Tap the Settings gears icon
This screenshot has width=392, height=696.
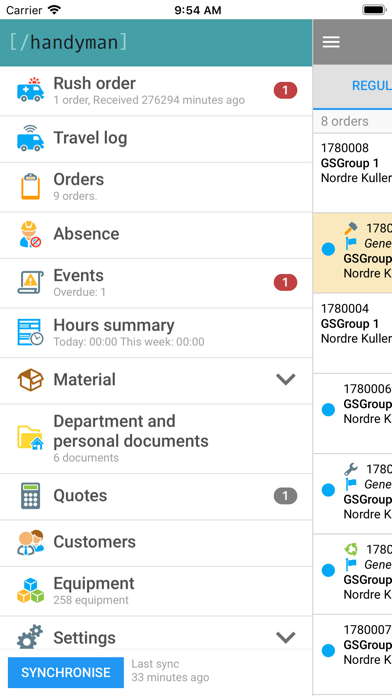30,637
